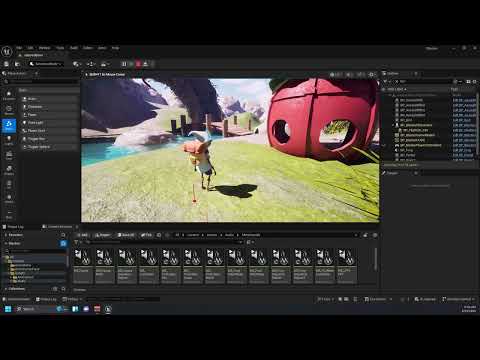Open the Cmd console type dropdown

[73, 299]
